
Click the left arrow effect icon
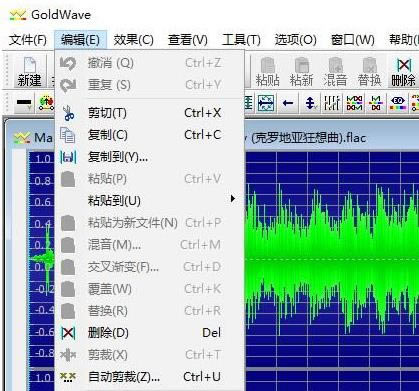(288, 103)
